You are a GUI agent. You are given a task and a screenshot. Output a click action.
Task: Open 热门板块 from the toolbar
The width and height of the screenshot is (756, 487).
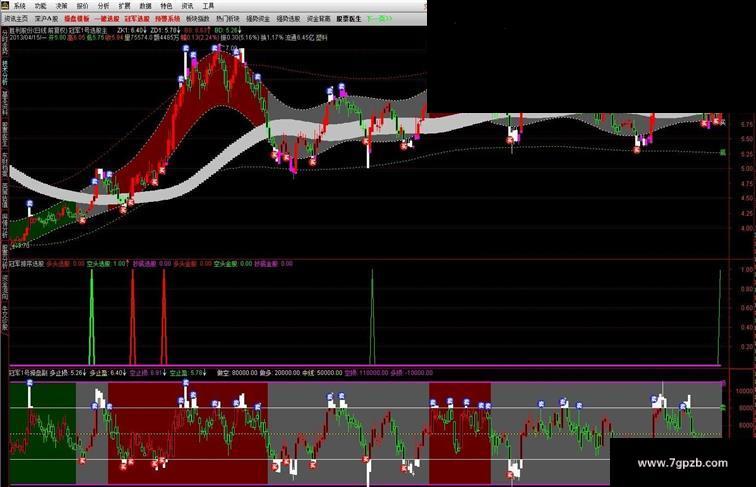(228, 19)
